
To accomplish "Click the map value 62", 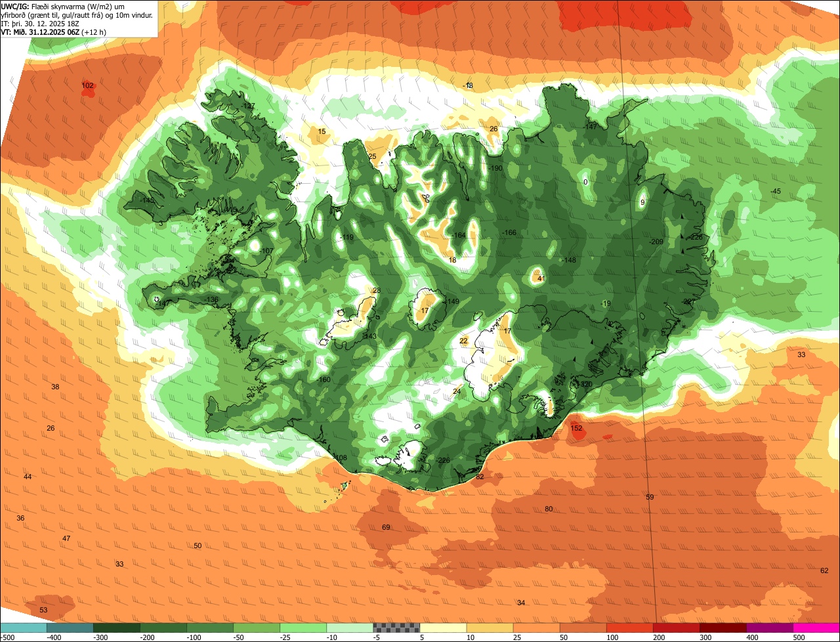I will 824,571.
